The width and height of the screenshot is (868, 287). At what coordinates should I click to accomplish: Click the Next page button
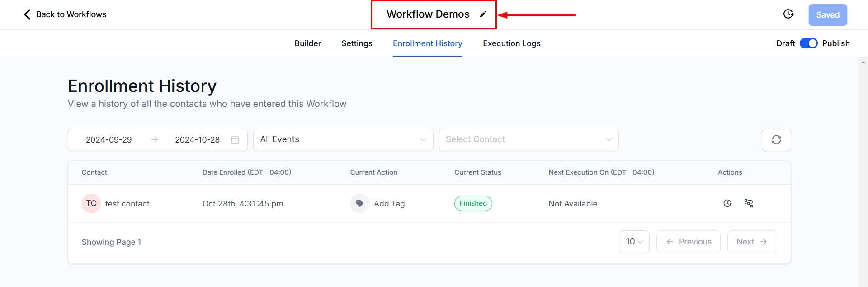pyautogui.click(x=751, y=242)
